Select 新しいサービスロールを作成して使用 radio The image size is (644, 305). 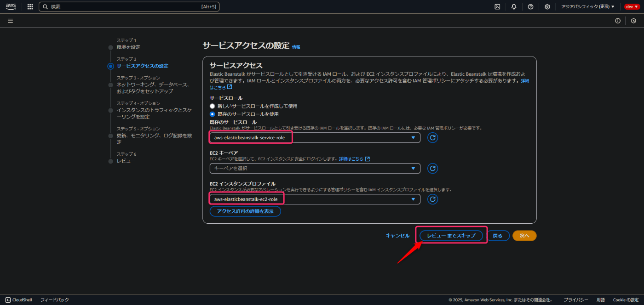[213, 106]
